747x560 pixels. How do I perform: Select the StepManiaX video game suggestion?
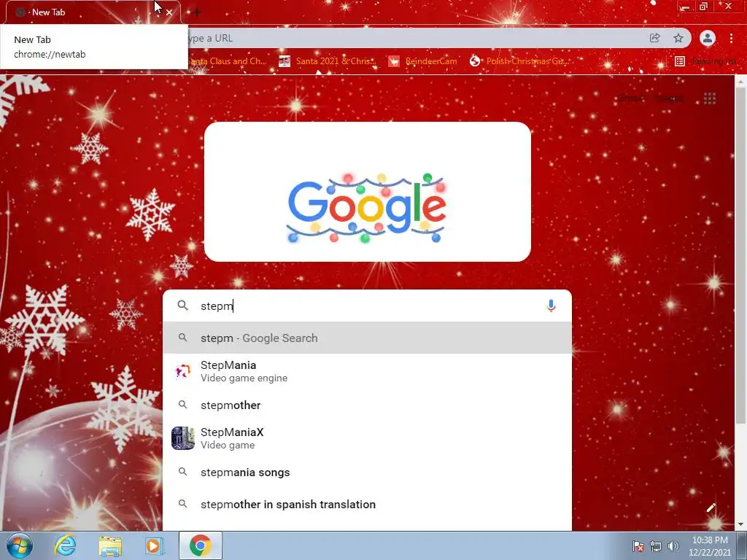367,438
